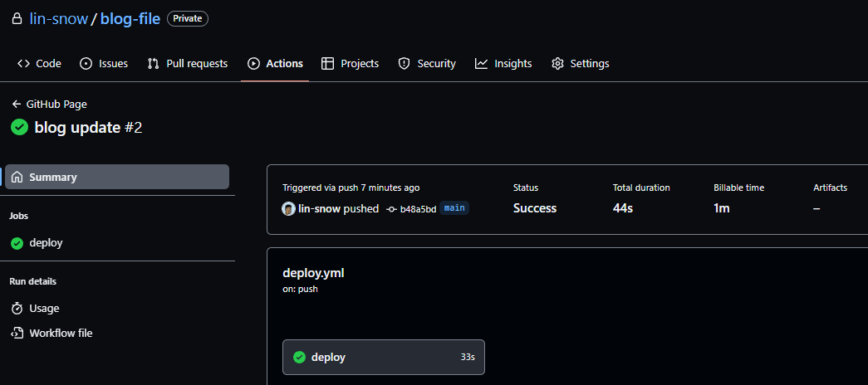Click the commit icon beside b48a5bd
The image size is (868, 385).
point(392,209)
